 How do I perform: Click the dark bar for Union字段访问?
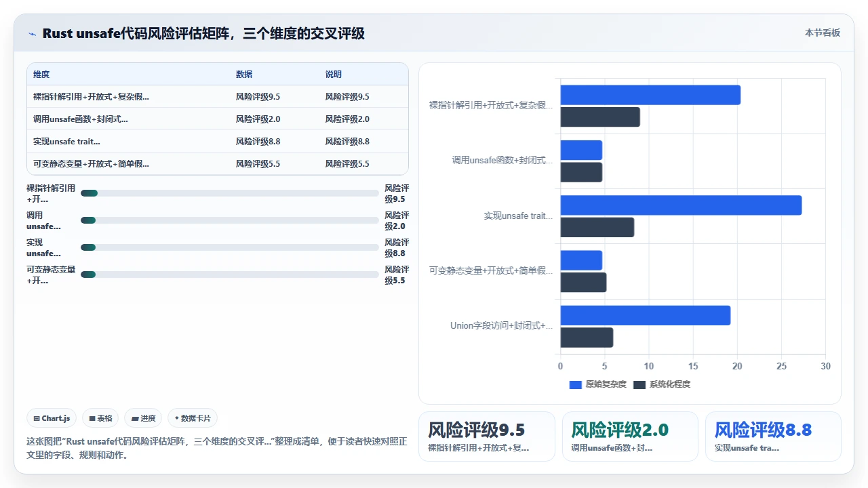(x=587, y=338)
